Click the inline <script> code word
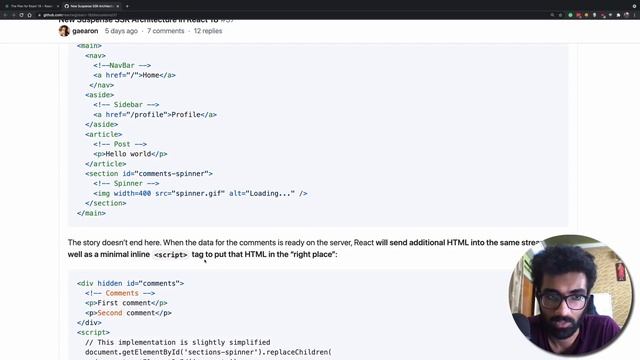 (171, 255)
